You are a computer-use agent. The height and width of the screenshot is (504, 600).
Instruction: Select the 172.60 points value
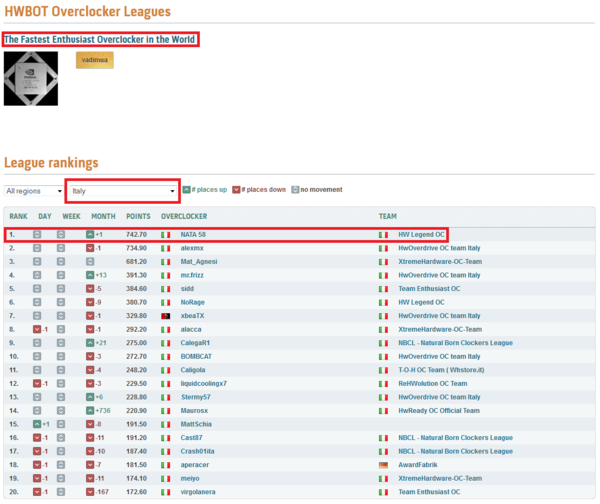click(136, 492)
